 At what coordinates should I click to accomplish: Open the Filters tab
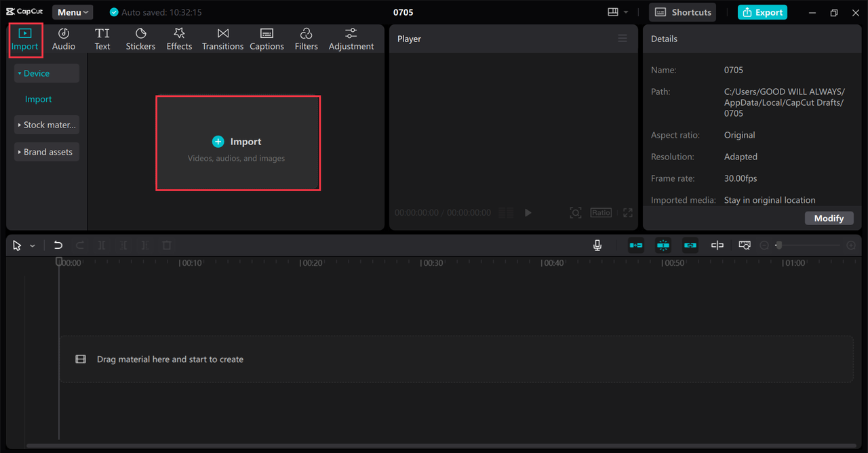pyautogui.click(x=306, y=39)
